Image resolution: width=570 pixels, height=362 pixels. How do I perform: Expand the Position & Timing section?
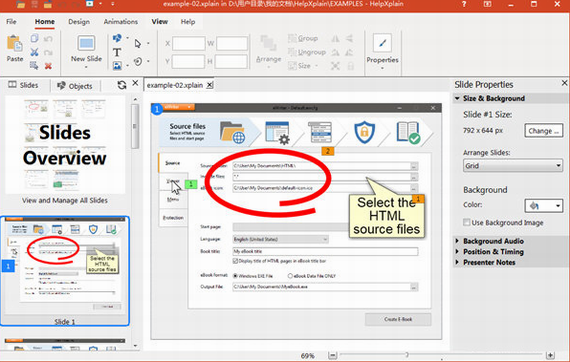[x=457, y=252]
